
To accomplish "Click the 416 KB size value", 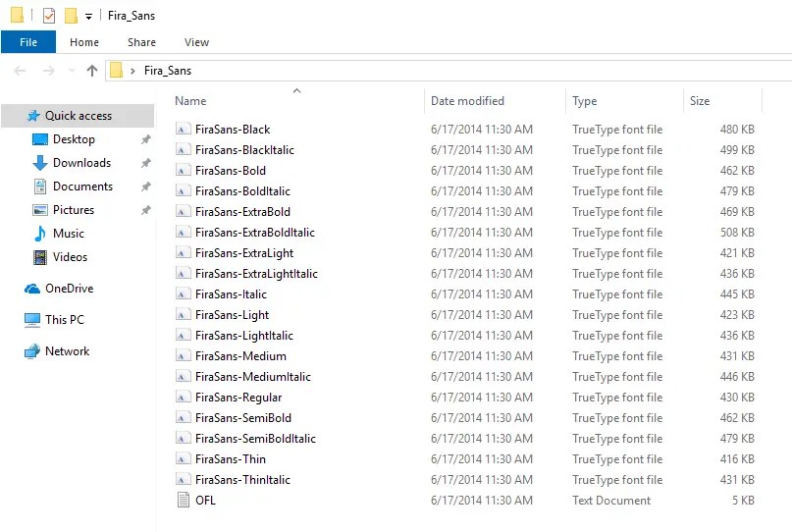I will [737, 459].
